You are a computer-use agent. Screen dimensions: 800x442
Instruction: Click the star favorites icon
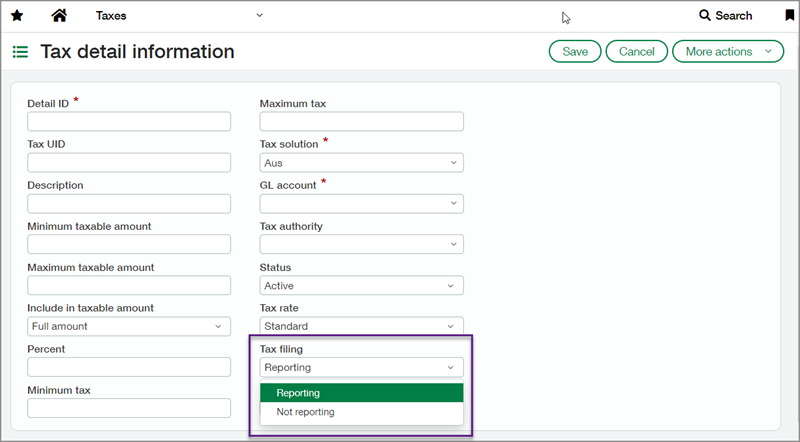pos(16,16)
